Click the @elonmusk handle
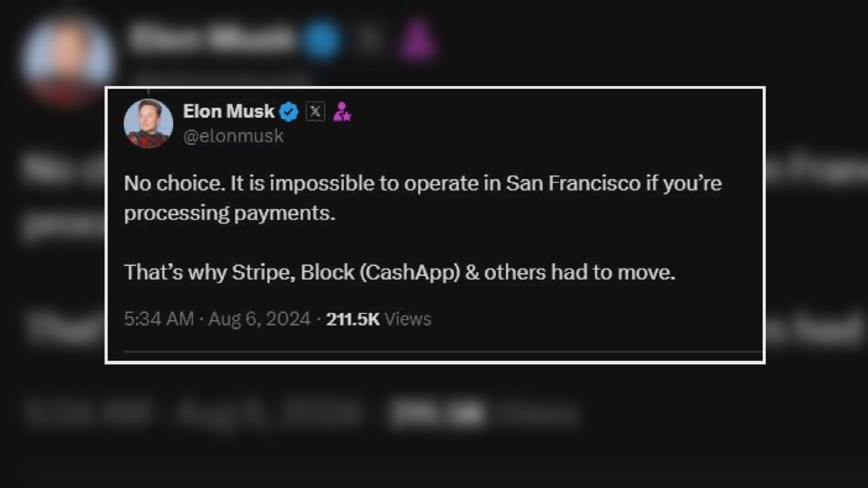This screenshot has height=488, width=868. (233, 136)
